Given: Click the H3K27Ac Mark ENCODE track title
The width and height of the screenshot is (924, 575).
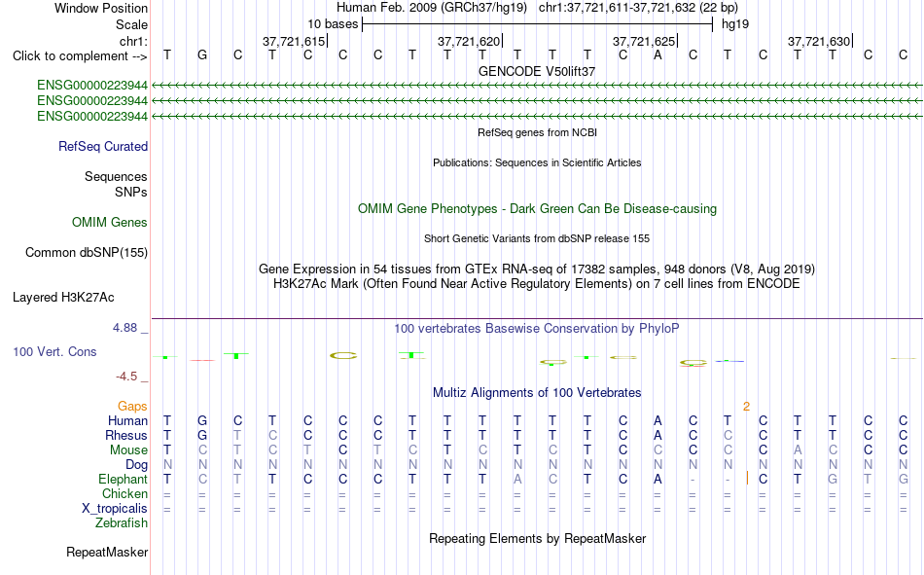Looking at the screenshot, I should point(537,284).
